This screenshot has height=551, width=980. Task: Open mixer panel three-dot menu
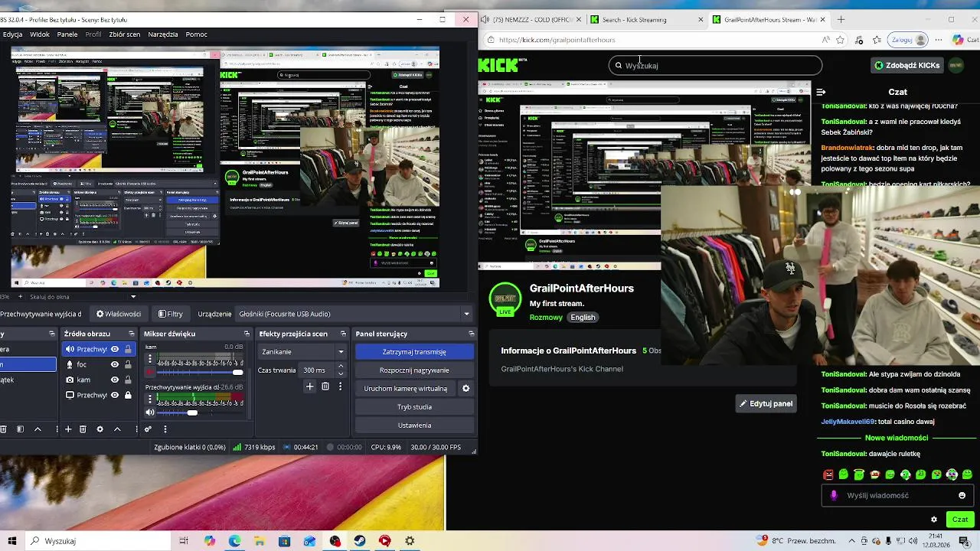[x=165, y=429]
